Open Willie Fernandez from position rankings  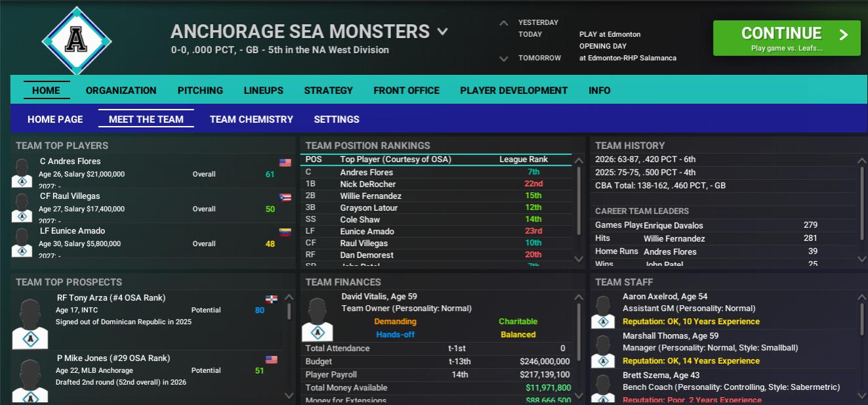(x=371, y=196)
